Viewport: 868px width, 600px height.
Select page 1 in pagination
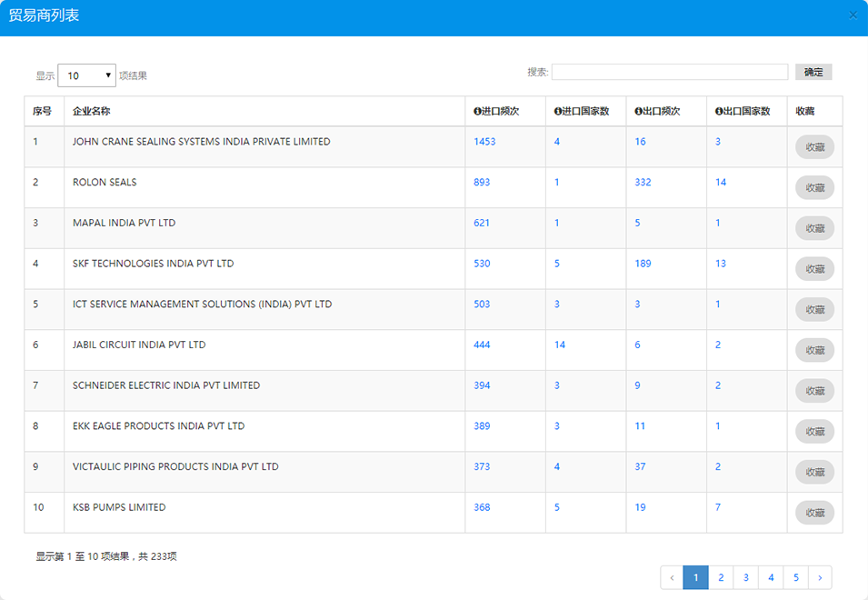click(x=696, y=577)
